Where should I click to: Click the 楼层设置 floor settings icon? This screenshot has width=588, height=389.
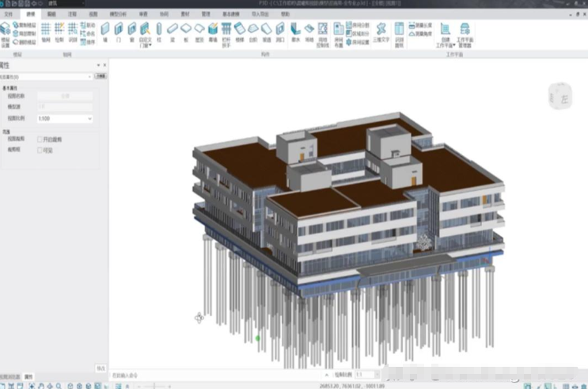(6, 33)
